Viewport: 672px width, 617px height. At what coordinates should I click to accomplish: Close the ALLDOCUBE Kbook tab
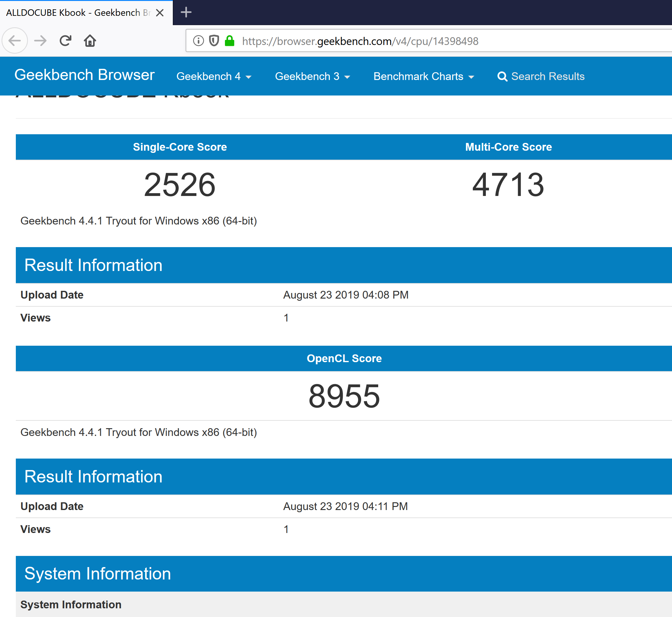pyautogui.click(x=160, y=13)
